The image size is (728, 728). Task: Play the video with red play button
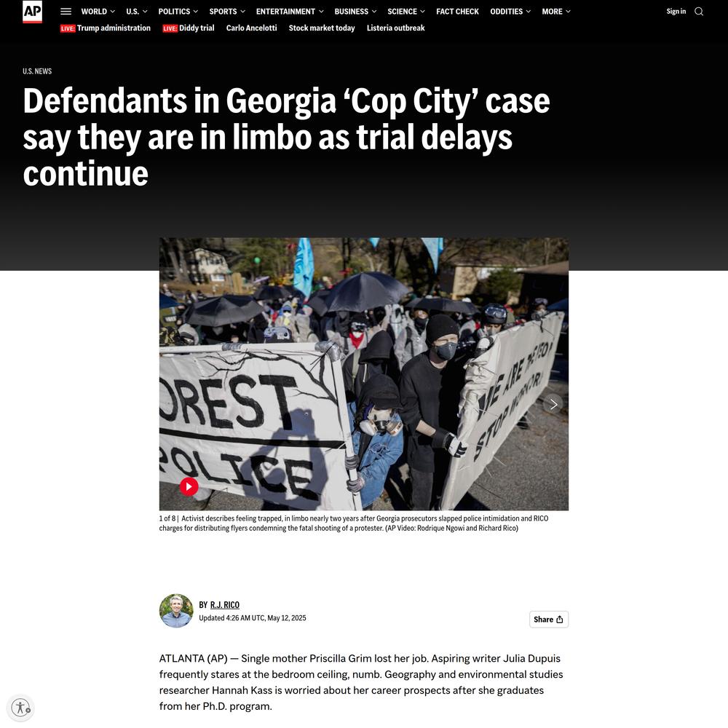189,486
